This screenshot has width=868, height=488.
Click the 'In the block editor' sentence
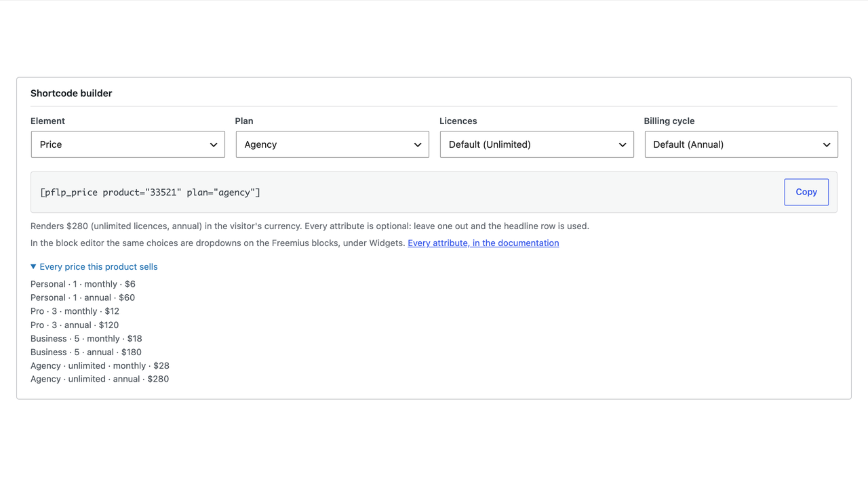(218, 243)
